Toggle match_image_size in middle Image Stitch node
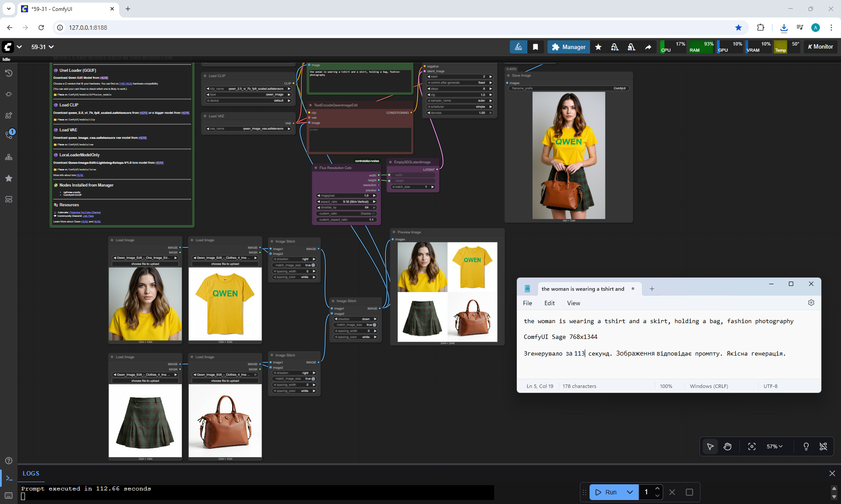 click(374, 325)
